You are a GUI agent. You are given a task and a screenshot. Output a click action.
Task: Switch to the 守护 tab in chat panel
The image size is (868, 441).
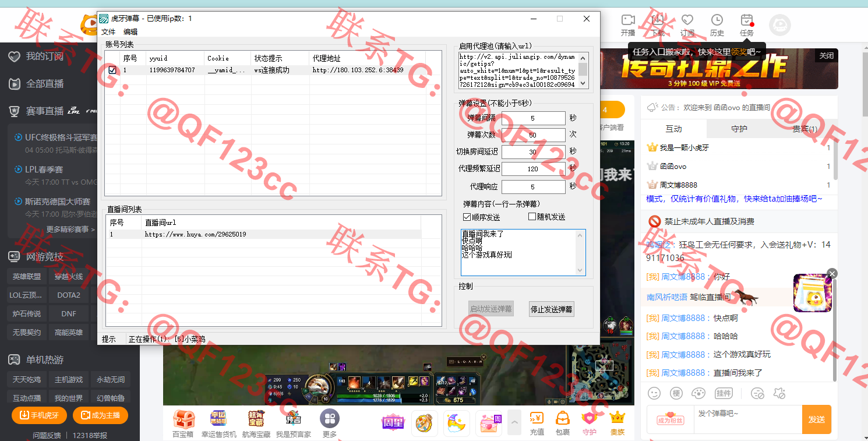tap(739, 129)
